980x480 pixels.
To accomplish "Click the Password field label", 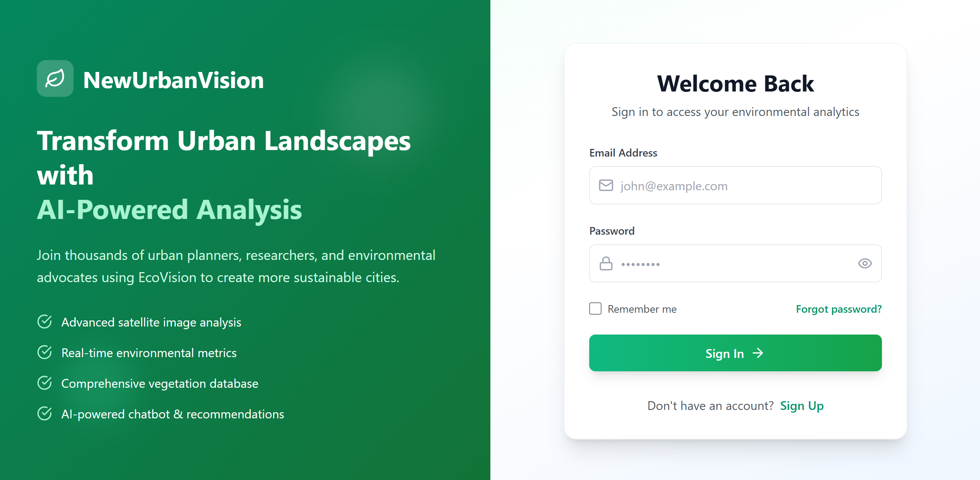I will [612, 231].
